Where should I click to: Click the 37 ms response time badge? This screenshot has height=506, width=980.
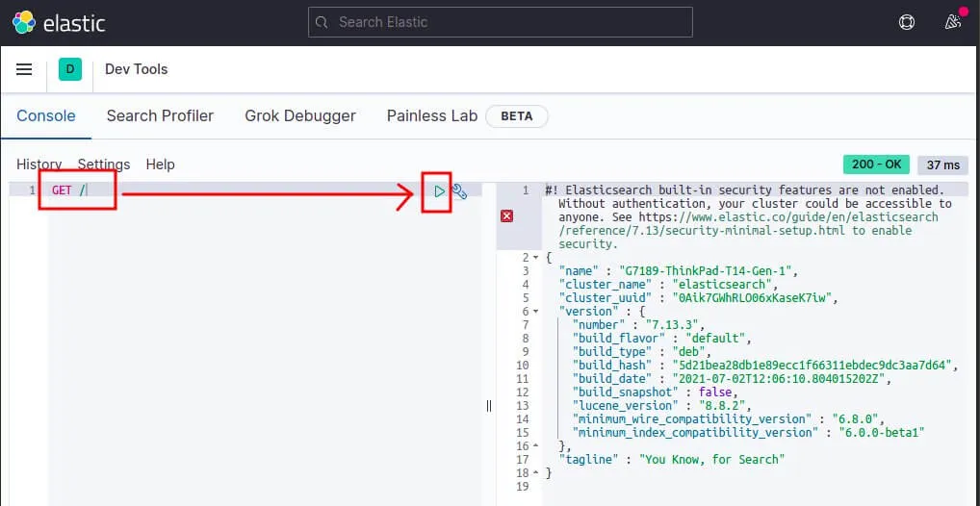tap(943, 164)
